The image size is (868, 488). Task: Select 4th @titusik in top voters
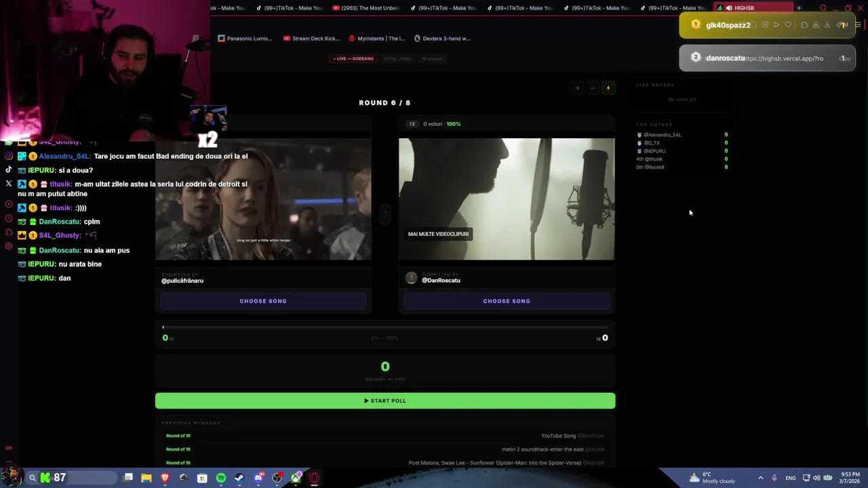(650, 159)
